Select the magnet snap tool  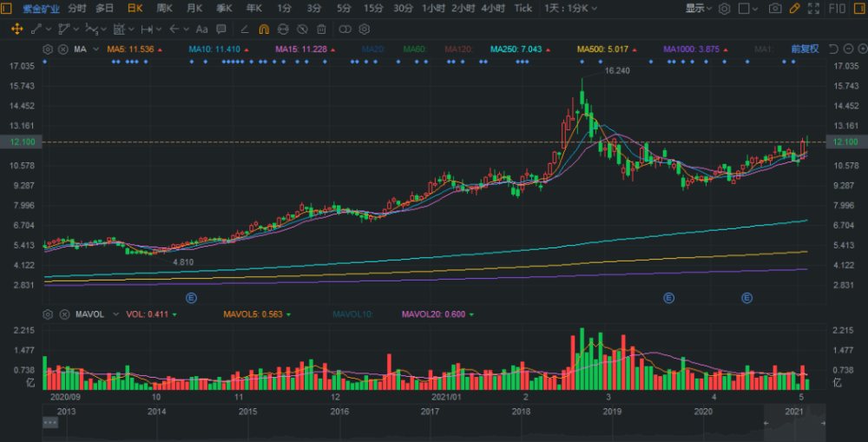tap(264, 30)
